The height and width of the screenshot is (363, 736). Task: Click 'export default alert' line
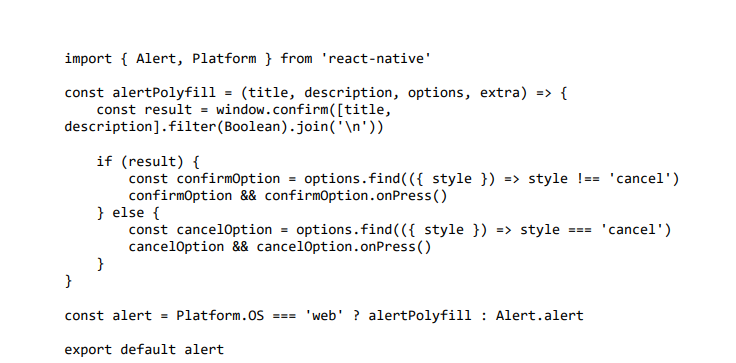pos(144,350)
